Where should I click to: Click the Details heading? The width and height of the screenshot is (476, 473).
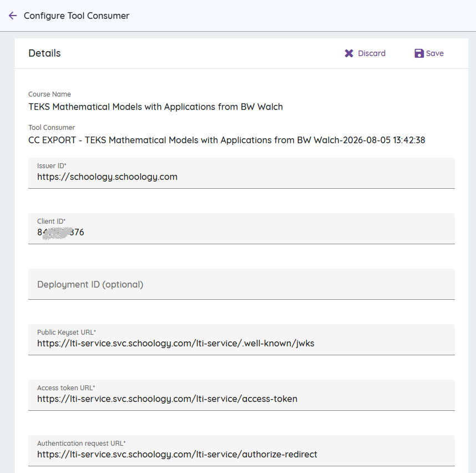pos(44,53)
